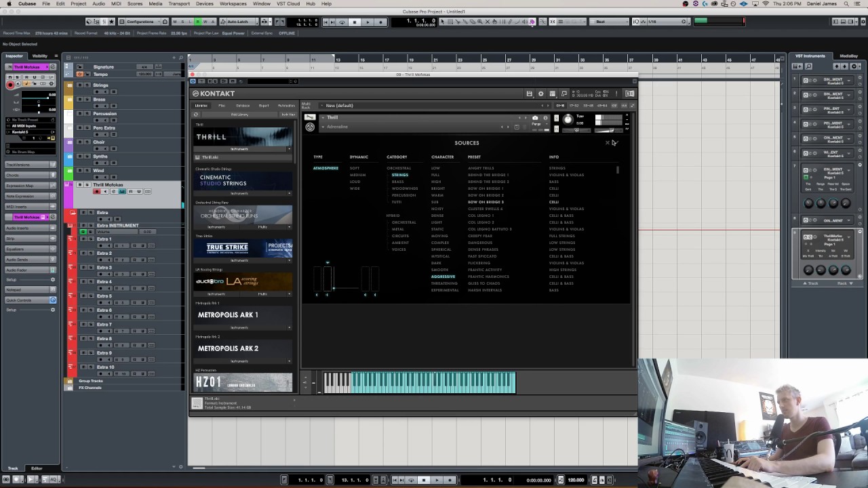Click the Kontakt virtual keyboard
Image resolution: width=868 pixels, height=488 pixels.
click(x=419, y=383)
